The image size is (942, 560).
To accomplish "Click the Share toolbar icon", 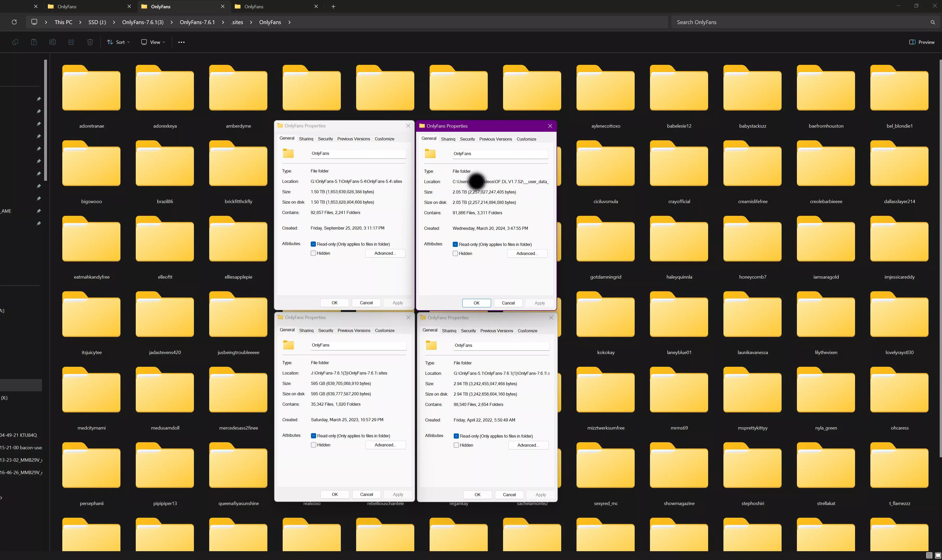I will [71, 42].
